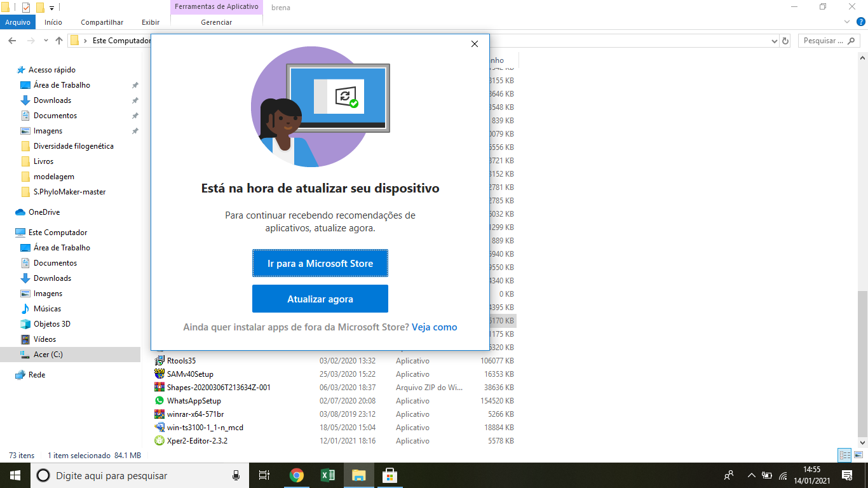Screen dimensions: 868x488
Task: Click the Atualizar agora button
Action: pos(320,299)
